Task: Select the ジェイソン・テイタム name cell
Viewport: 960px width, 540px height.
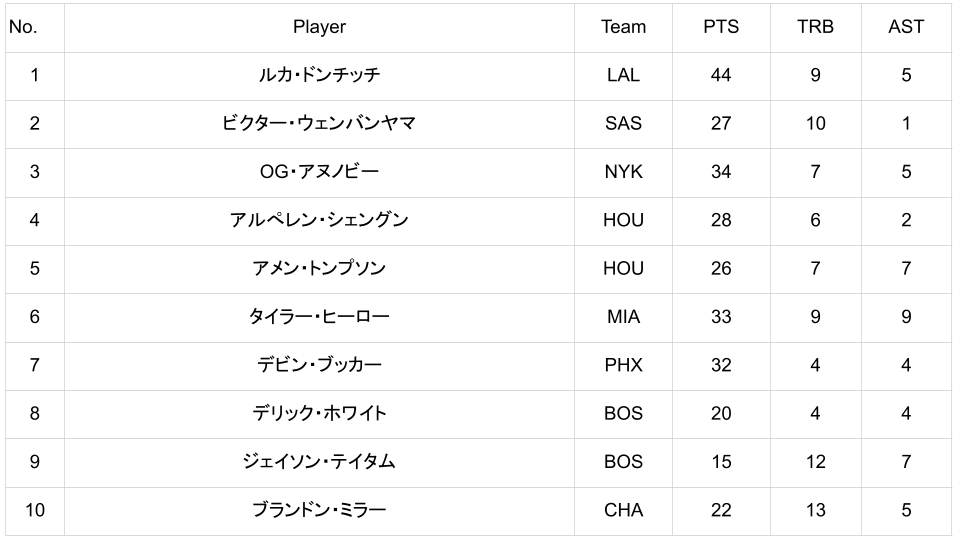Action: (x=319, y=462)
